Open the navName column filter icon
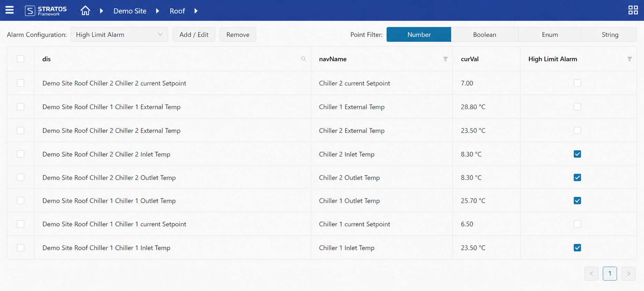This screenshot has height=291, width=644. [445, 59]
